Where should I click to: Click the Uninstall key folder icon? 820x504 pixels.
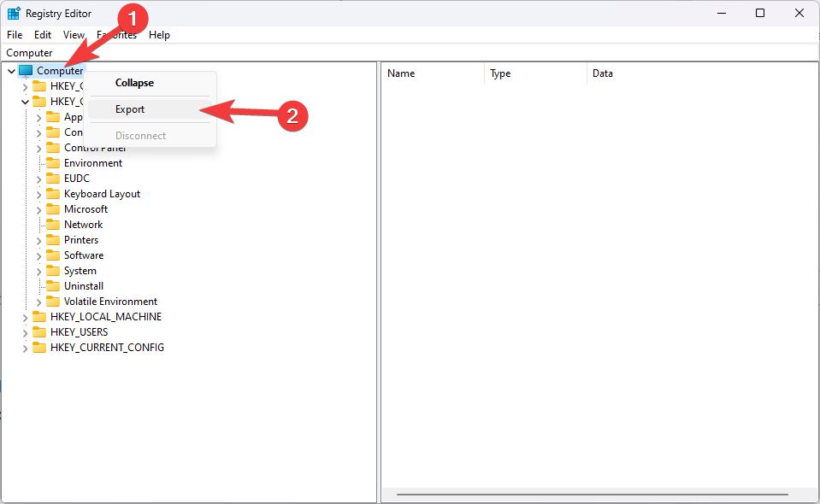(53, 286)
